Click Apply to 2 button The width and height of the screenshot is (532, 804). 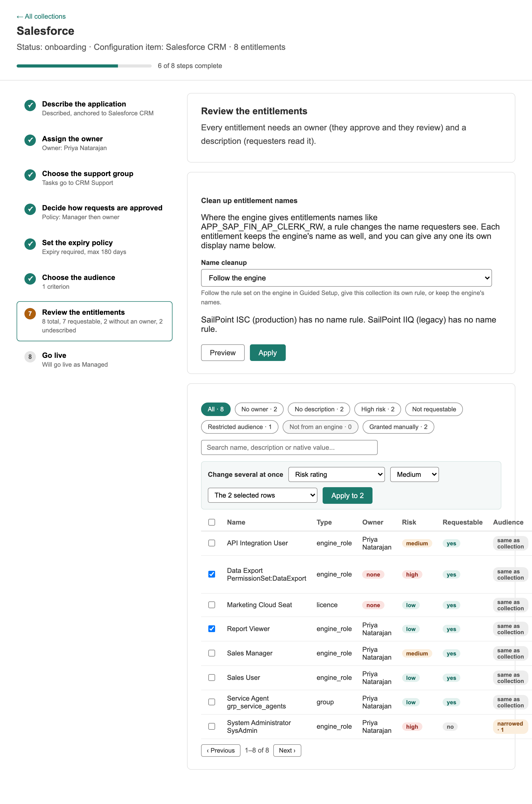pyautogui.click(x=347, y=495)
